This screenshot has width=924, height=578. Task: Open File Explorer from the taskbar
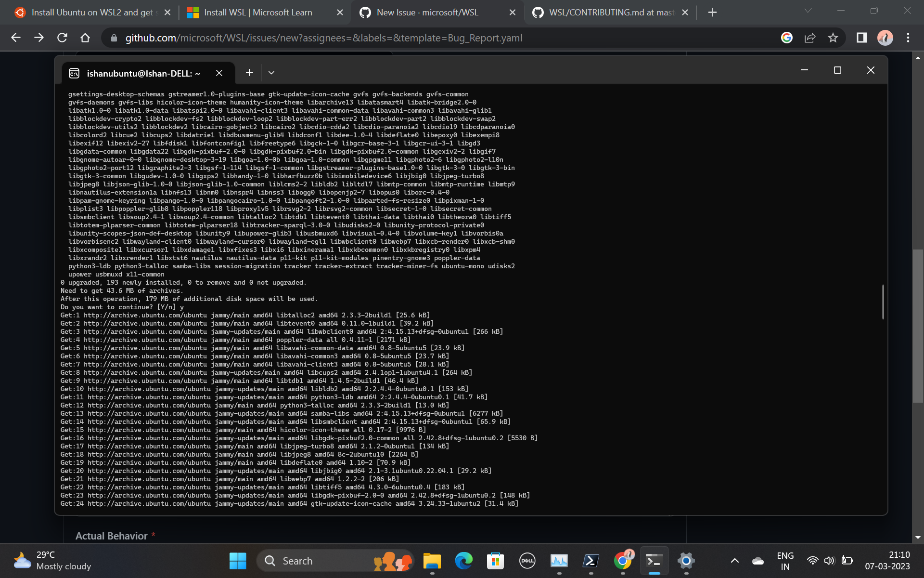[432, 561]
